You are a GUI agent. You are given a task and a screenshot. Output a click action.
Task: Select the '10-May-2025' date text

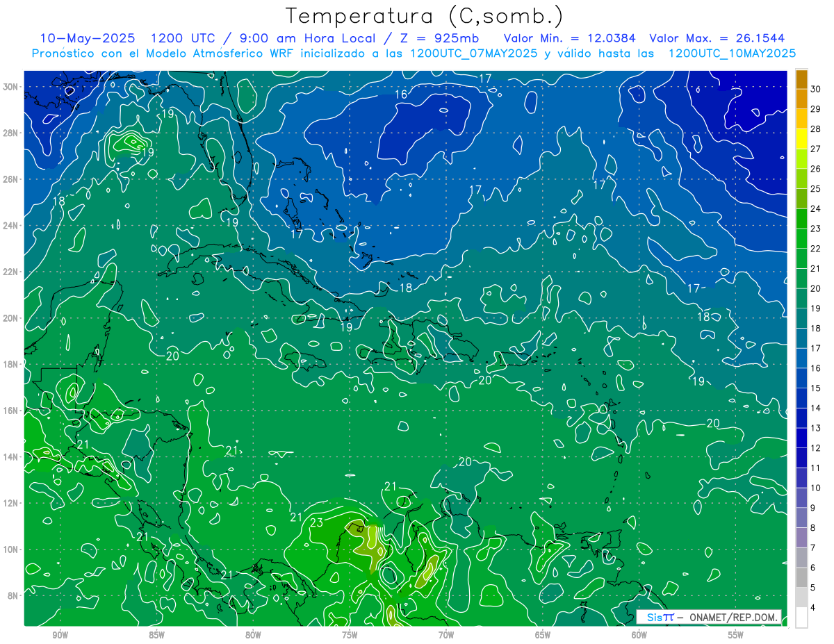pos(88,38)
